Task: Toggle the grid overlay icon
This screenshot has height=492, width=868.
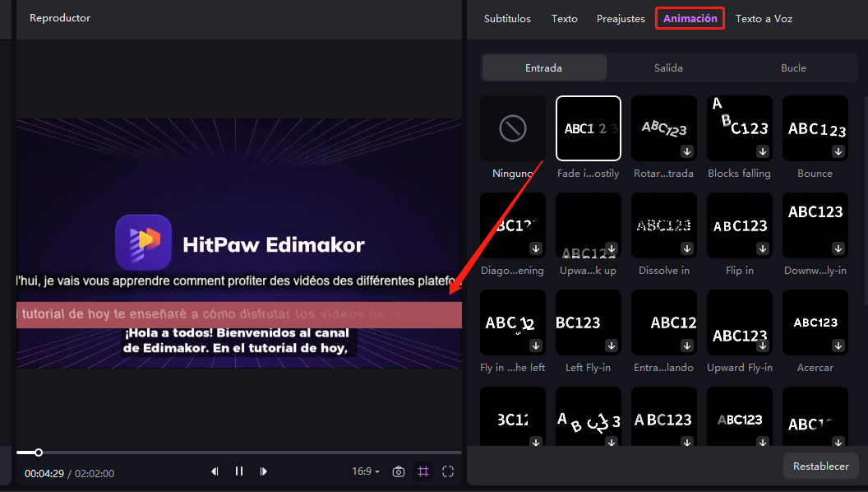Action: point(423,471)
